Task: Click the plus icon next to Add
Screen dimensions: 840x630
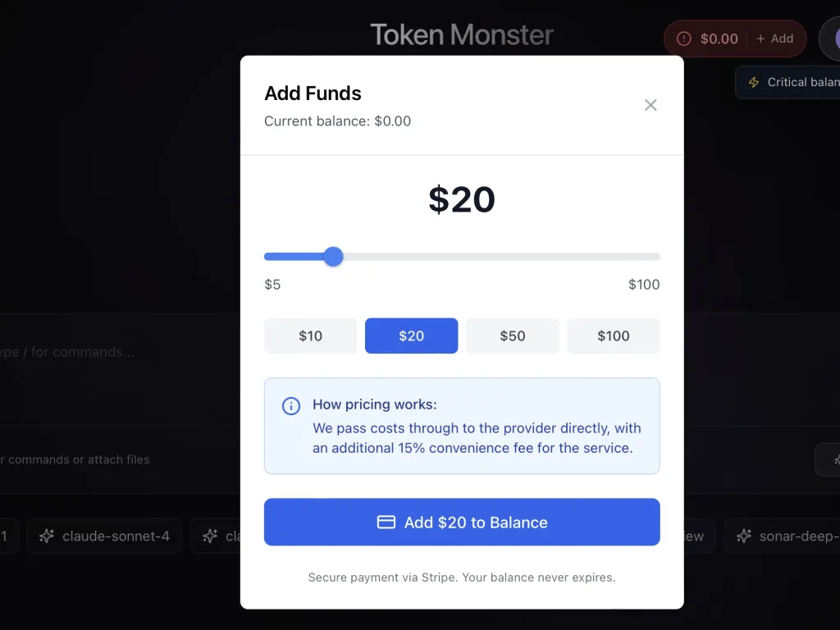Action: 760,39
